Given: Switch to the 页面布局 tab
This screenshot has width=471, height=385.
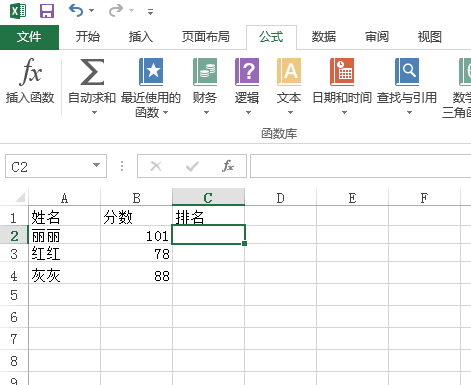Looking at the screenshot, I should coord(205,37).
